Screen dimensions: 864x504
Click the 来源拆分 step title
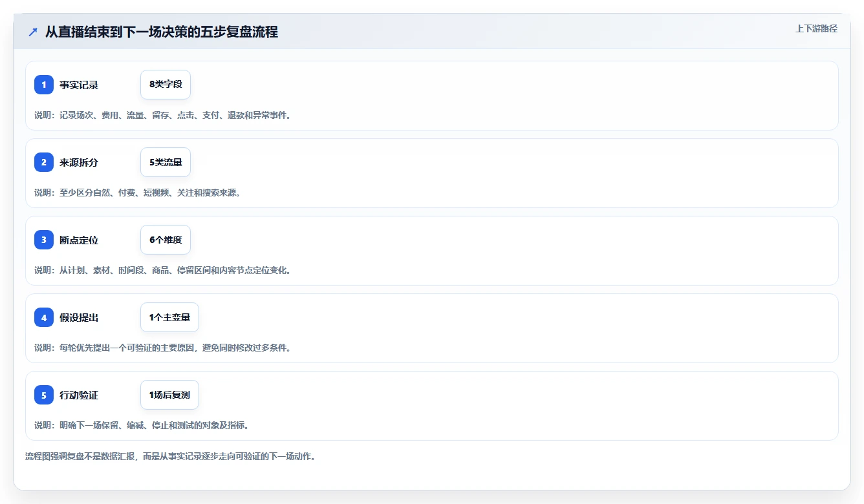pyautogui.click(x=79, y=163)
